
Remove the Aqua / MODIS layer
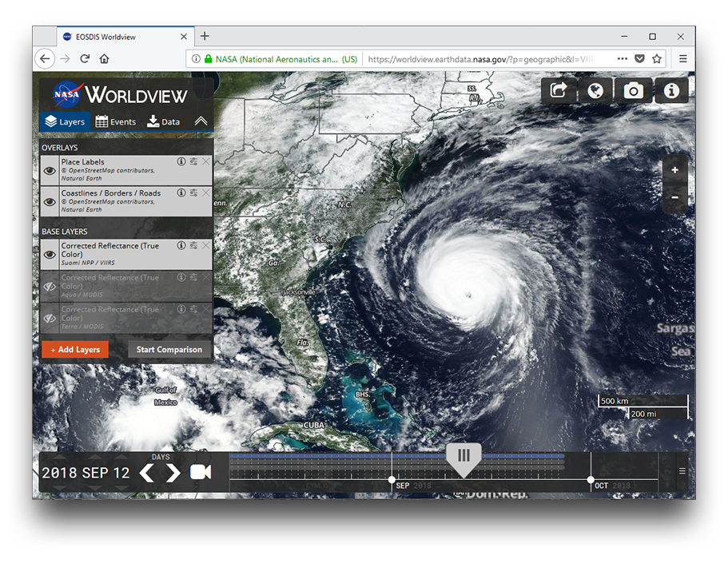(x=205, y=276)
